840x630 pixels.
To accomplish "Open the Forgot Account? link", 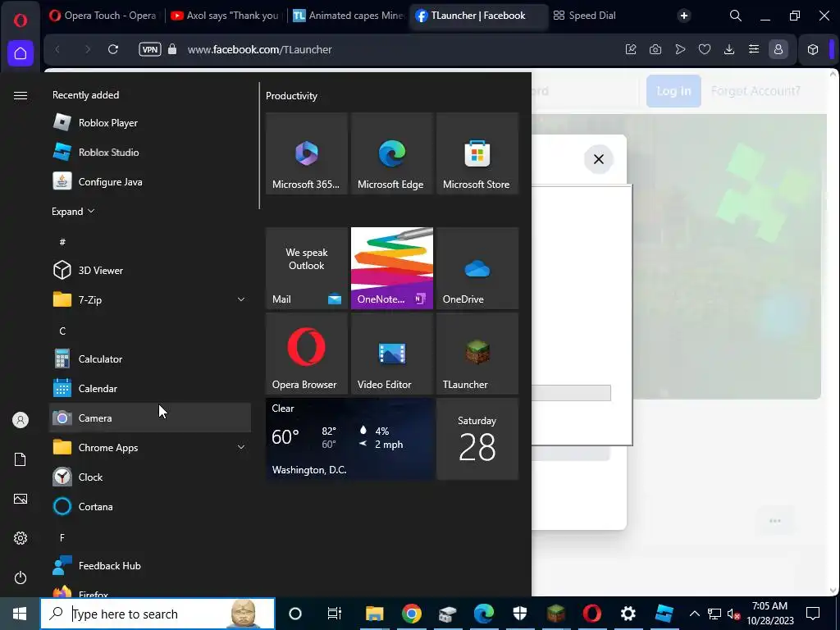I will (x=756, y=91).
